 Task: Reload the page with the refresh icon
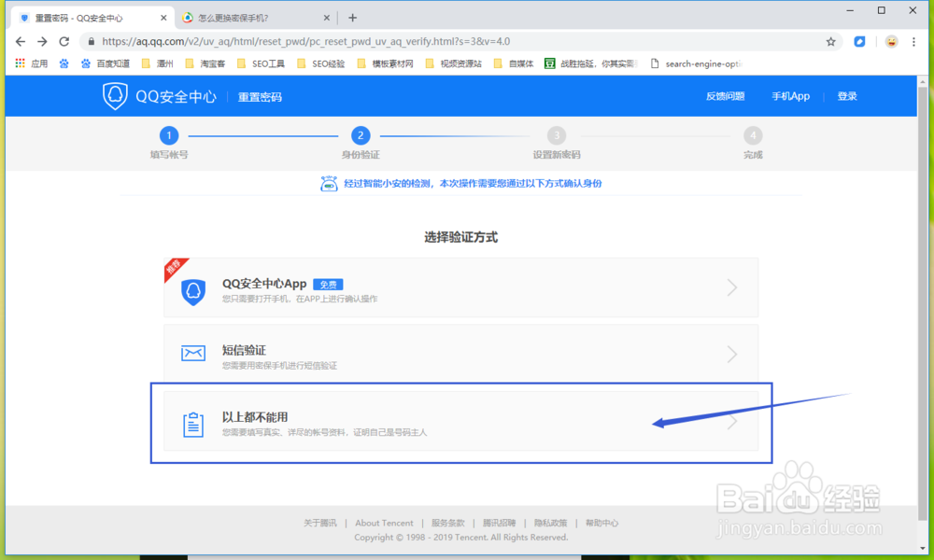[64, 42]
